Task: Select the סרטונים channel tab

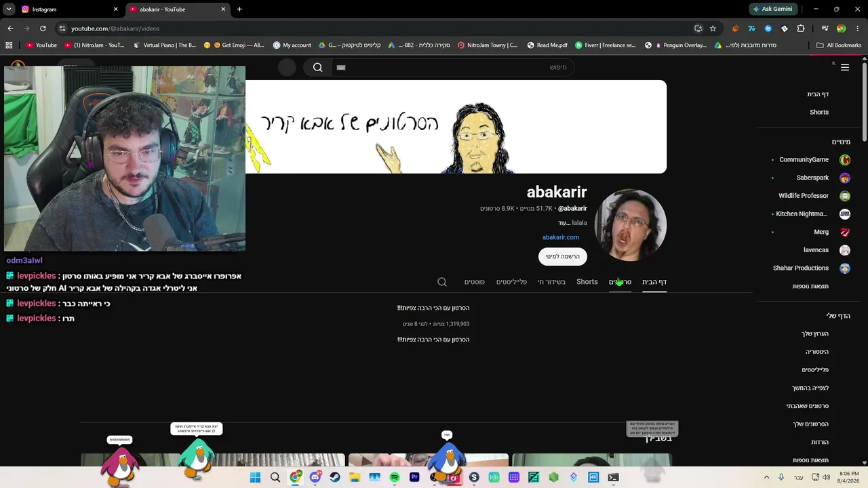Action: click(620, 282)
